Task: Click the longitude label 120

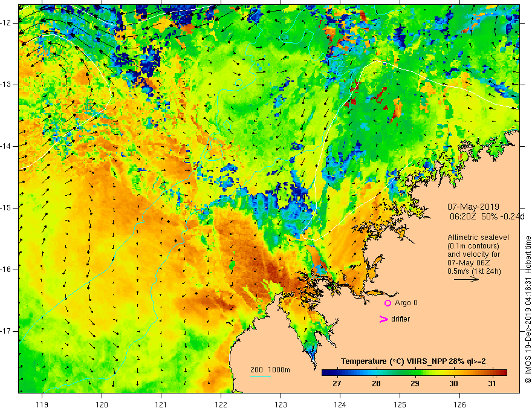Action: click(x=102, y=404)
